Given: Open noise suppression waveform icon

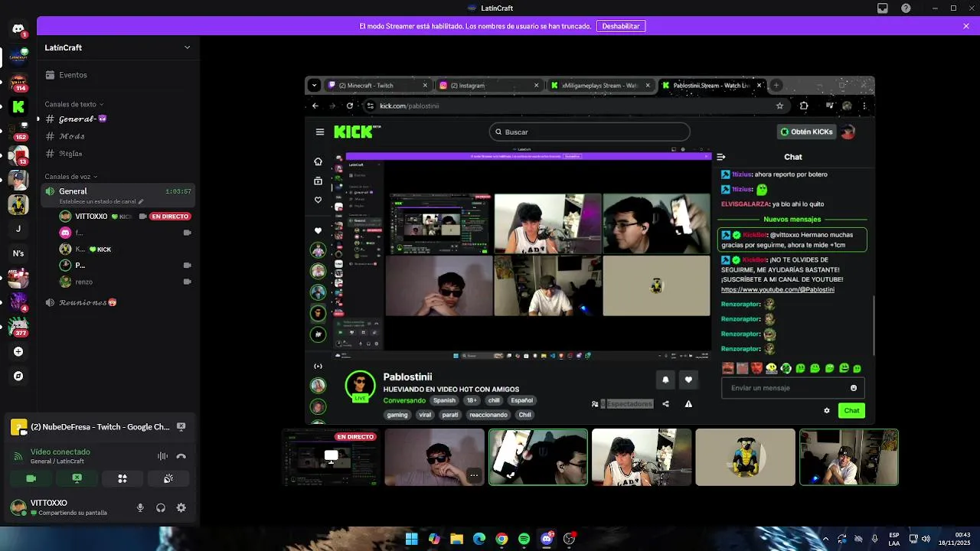Looking at the screenshot, I should coord(162,456).
